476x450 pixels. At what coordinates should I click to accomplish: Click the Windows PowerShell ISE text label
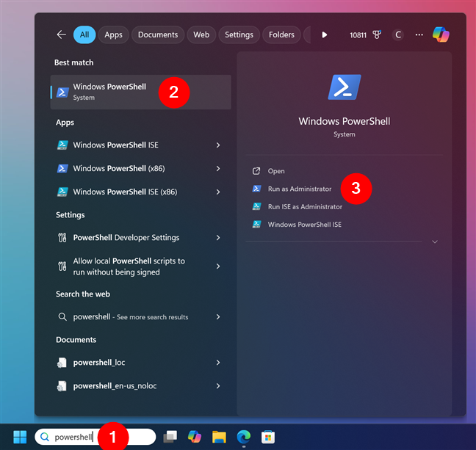click(x=115, y=145)
